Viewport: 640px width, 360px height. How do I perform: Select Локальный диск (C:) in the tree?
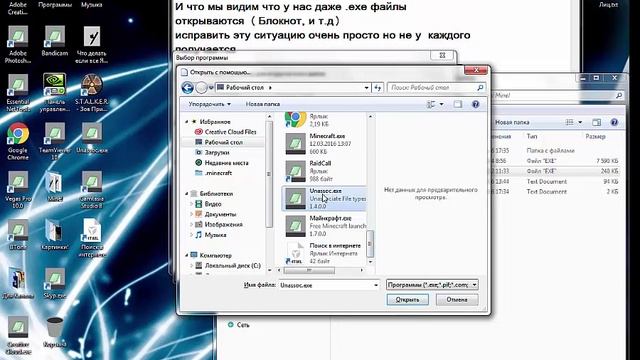[x=232, y=265]
